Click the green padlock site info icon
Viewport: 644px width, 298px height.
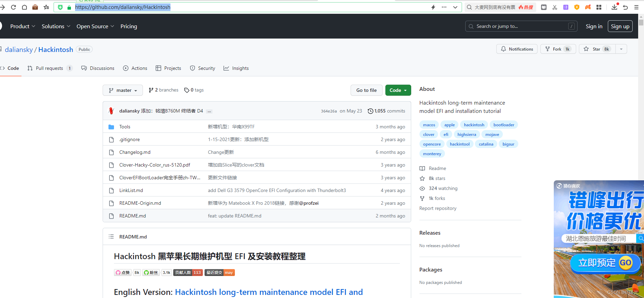(x=69, y=7)
